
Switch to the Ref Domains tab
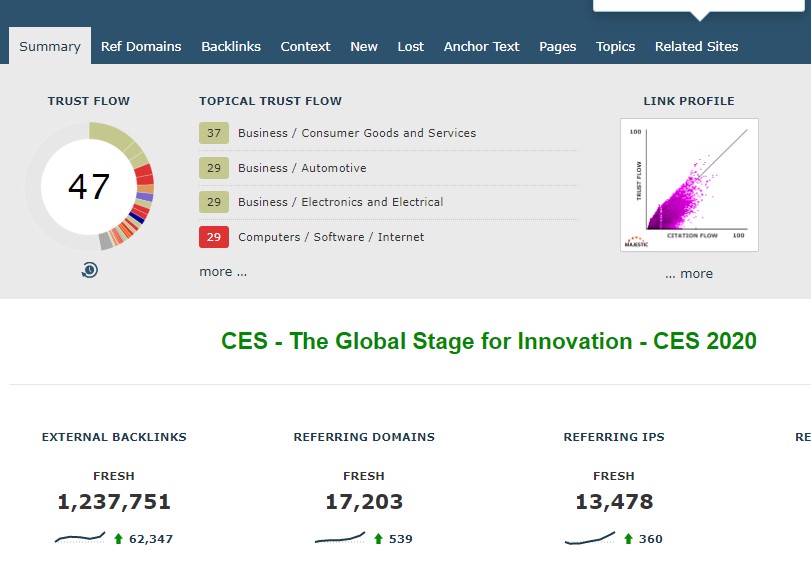(141, 47)
